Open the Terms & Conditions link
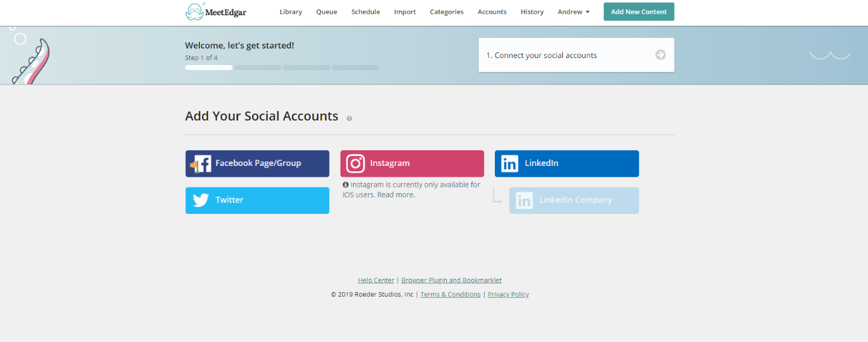The width and height of the screenshot is (868, 342). pyautogui.click(x=450, y=295)
